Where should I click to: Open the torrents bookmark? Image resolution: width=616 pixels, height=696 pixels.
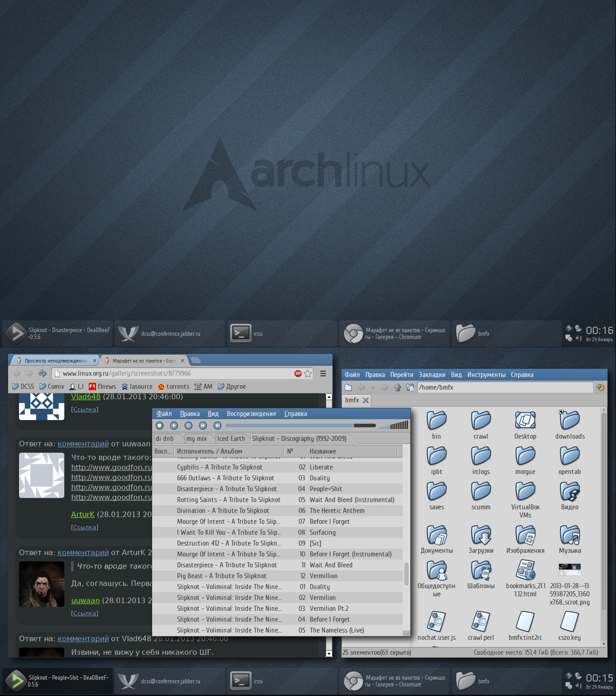pyautogui.click(x=173, y=387)
